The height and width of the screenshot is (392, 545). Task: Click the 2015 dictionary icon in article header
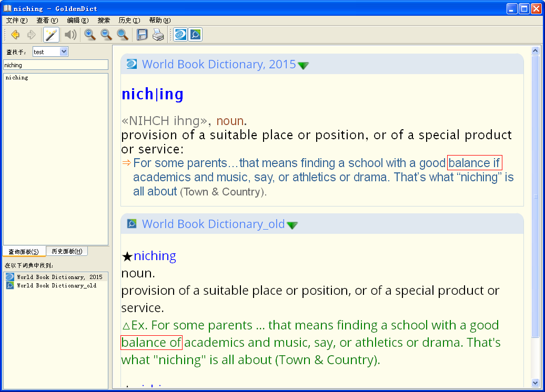click(132, 64)
